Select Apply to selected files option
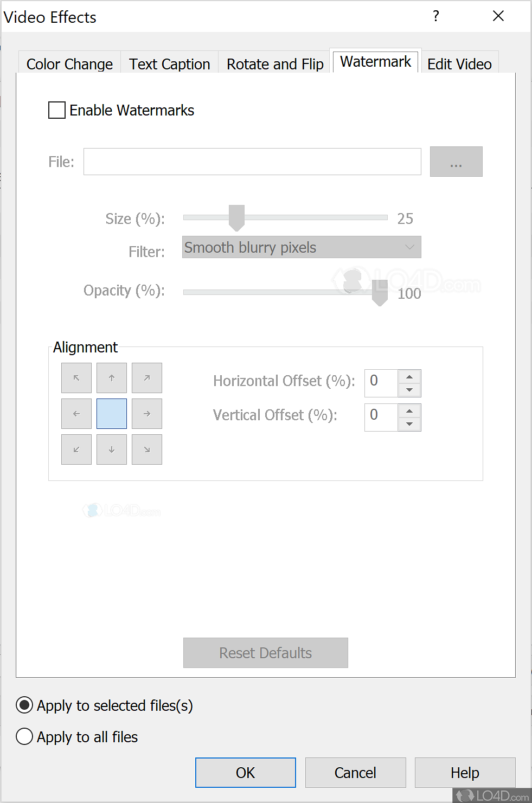Screen dimensions: 532x803 24,705
